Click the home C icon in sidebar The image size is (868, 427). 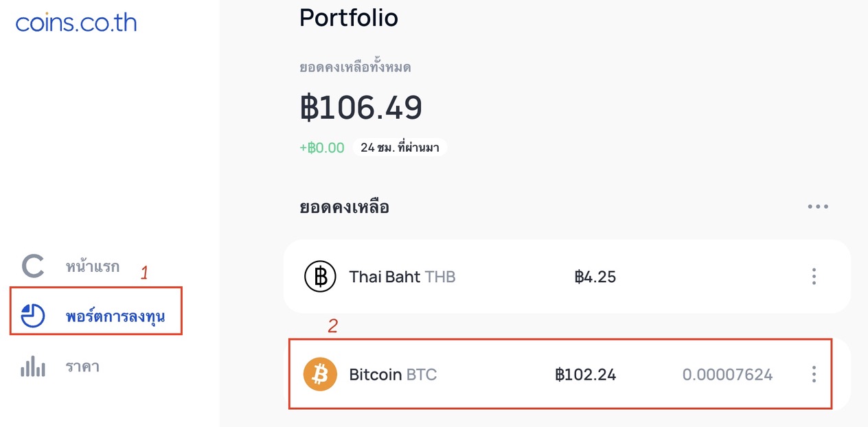tap(33, 266)
